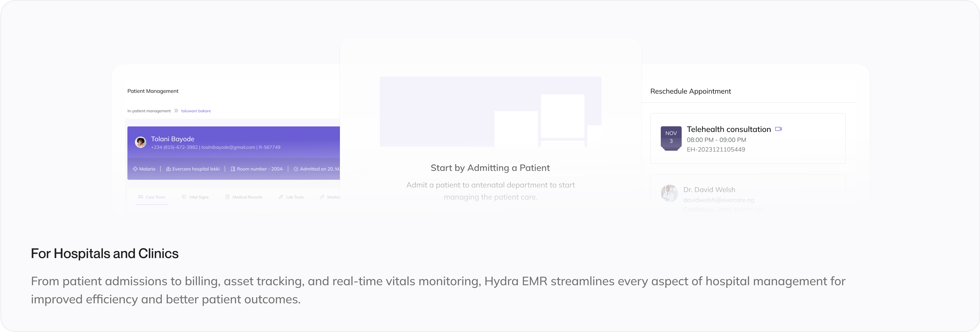Click the video camera icon beside Telehealth consultation
980x332 pixels.
778,129
